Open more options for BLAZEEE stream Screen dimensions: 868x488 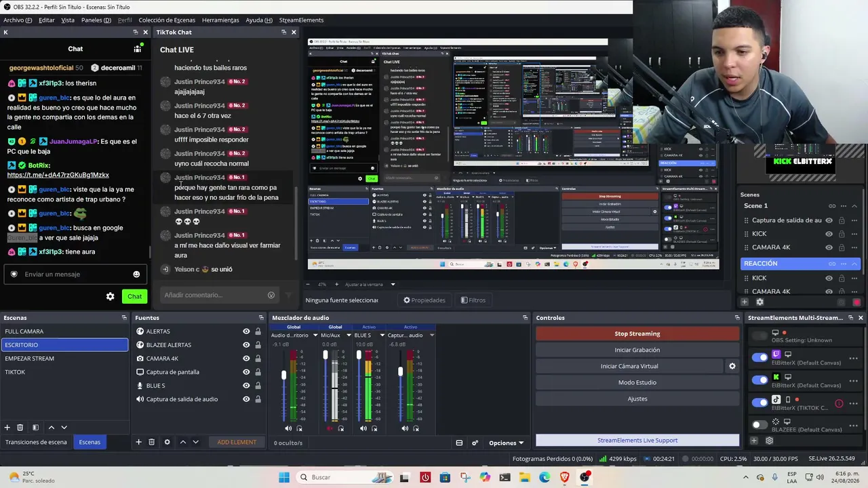click(854, 425)
